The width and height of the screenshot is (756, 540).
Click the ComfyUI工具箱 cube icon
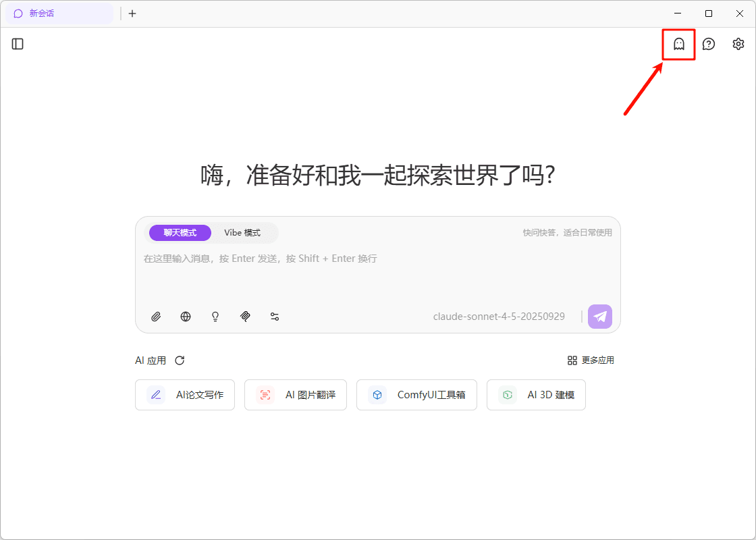pyautogui.click(x=377, y=395)
